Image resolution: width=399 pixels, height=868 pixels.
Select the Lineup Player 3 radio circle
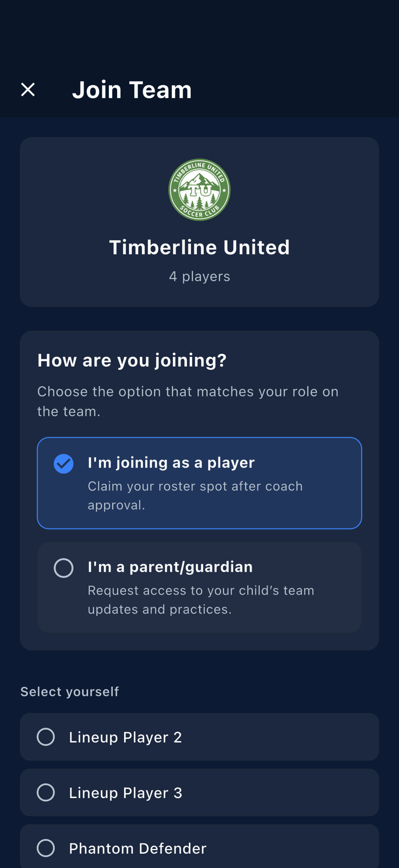(46, 793)
